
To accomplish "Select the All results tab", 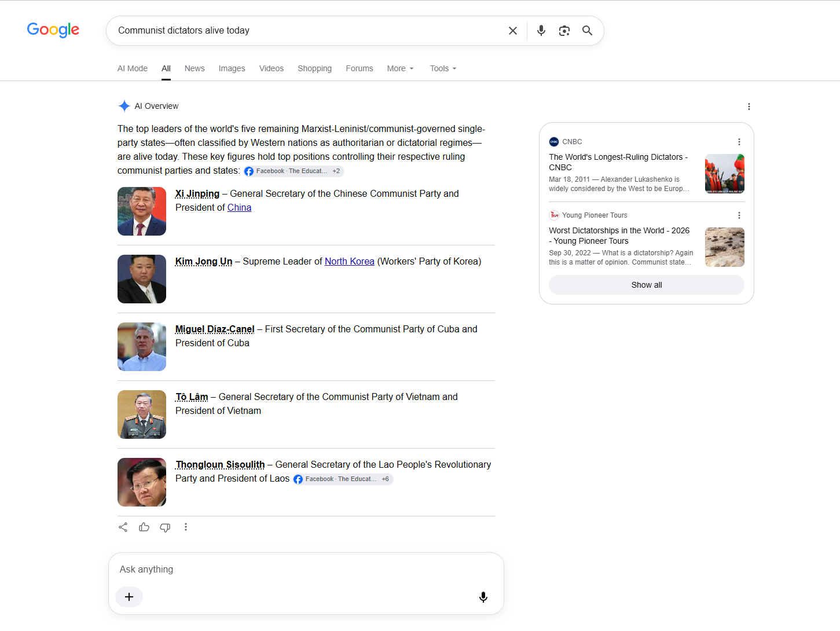I will (166, 68).
